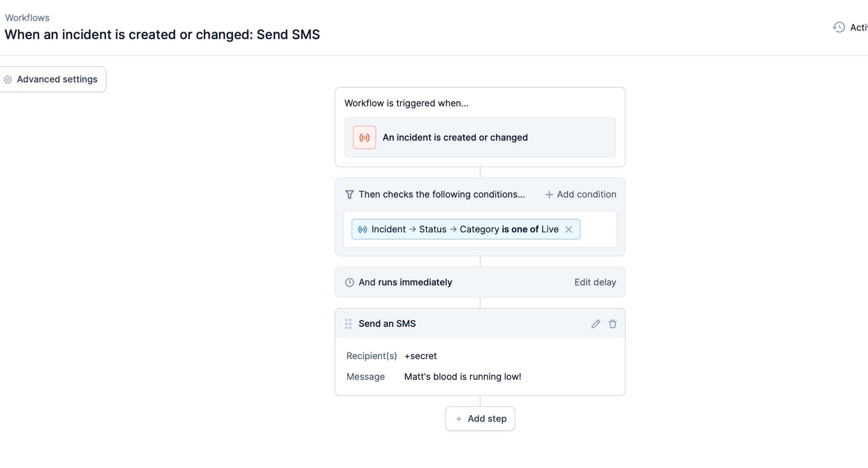This screenshot has height=468, width=868.
Task: Click the red incident trigger icon
Action: click(364, 137)
